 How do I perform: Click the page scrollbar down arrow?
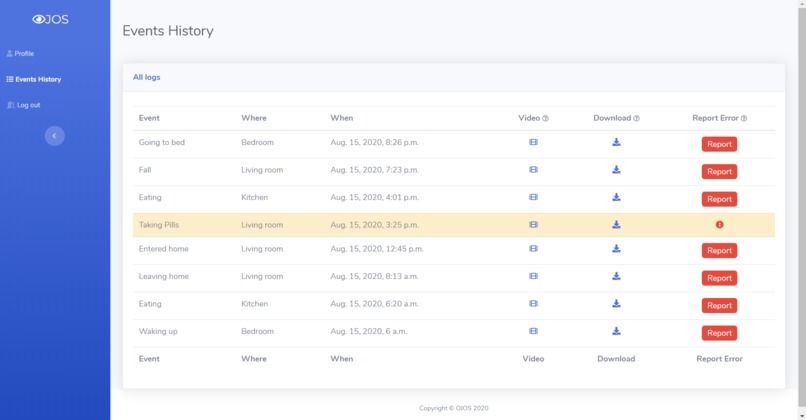(x=801, y=415)
